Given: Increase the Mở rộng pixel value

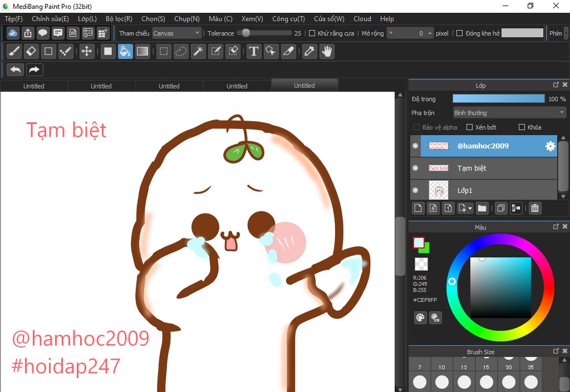Looking at the screenshot, I should pyautogui.click(x=430, y=32).
